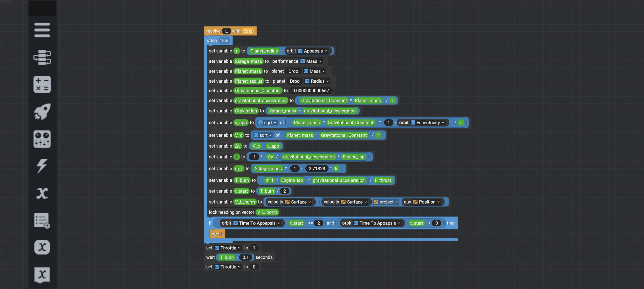Open nav Position dropdown

[426, 202]
